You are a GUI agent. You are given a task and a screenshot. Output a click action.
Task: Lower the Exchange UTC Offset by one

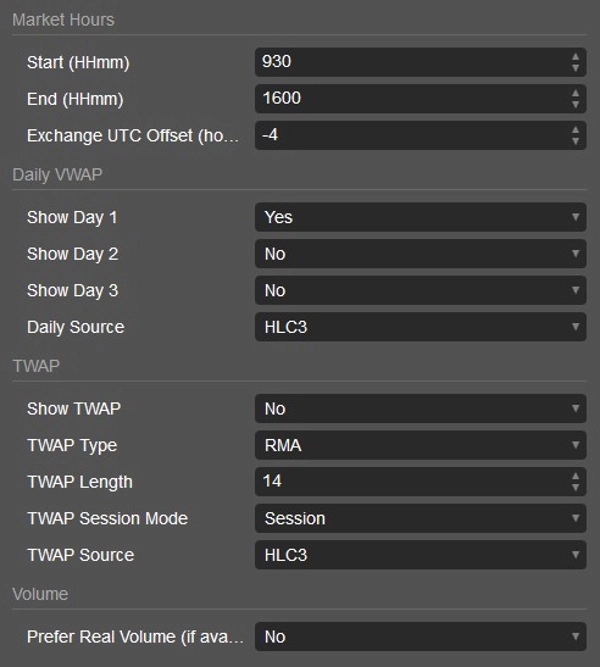pos(576,141)
